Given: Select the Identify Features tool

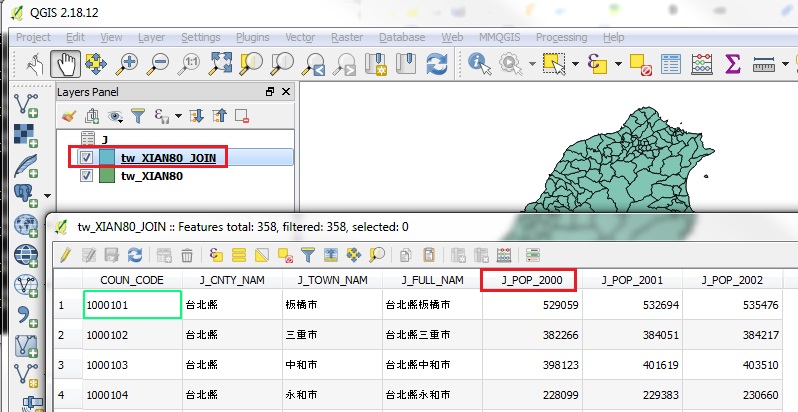Looking at the screenshot, I should tap(479, 64).
